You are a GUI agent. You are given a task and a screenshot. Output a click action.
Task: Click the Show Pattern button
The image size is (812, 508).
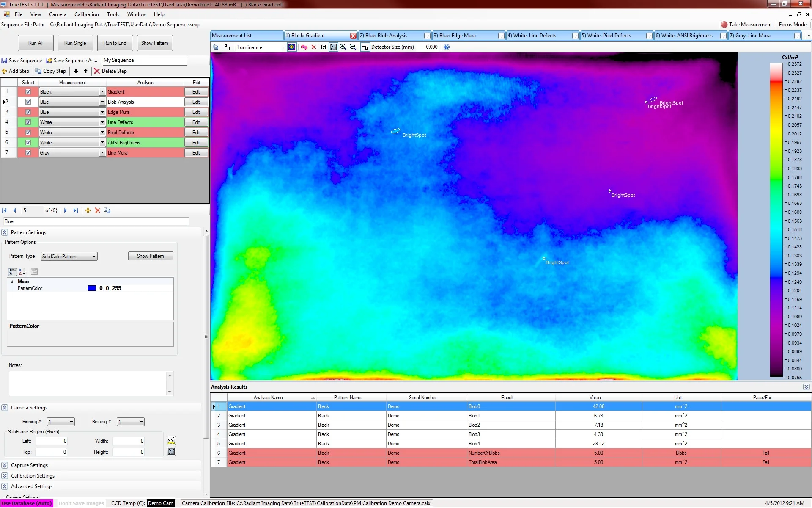pos(154,43)
